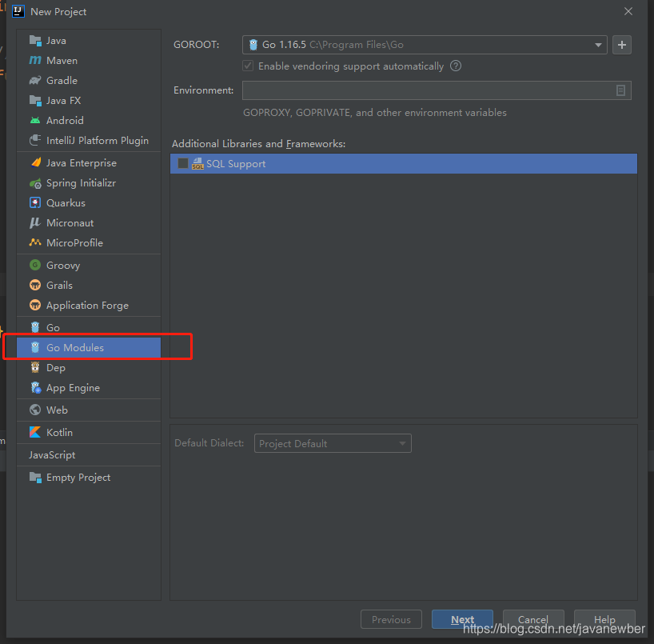The height and width of the screenshot is (644, 654).
Task: Click the Gradle elephant icon
Action: pyautogui.click(x=35, y=81)
